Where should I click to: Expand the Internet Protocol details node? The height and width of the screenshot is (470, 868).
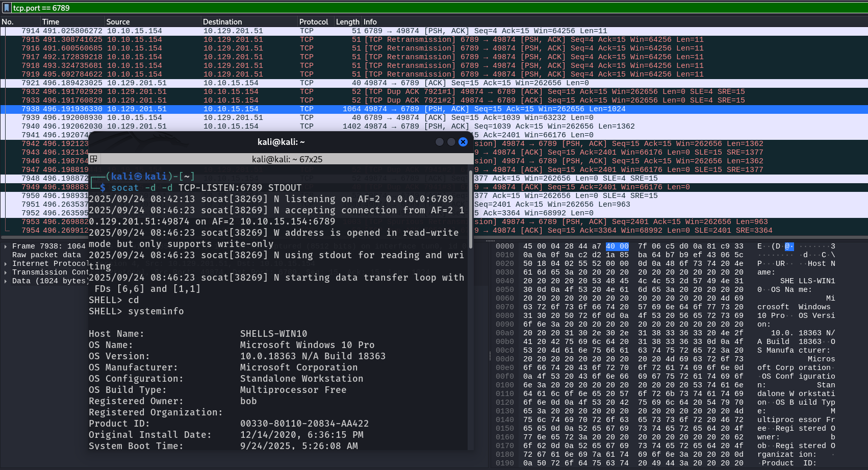click(6, 264)
